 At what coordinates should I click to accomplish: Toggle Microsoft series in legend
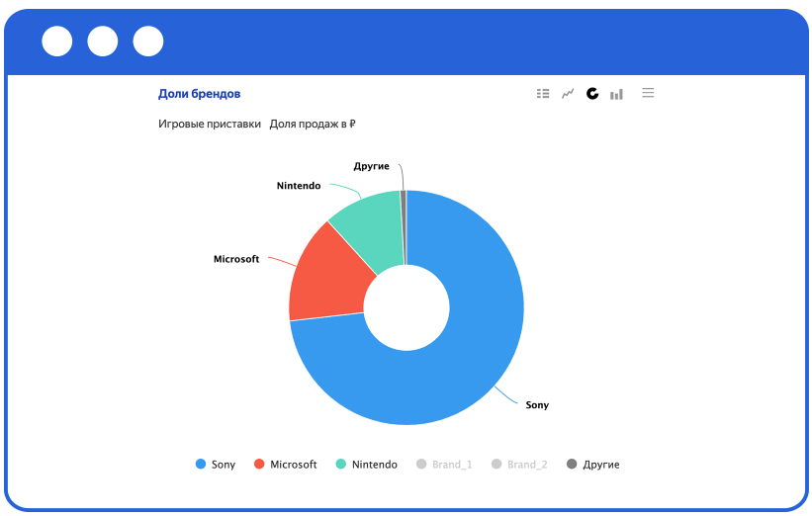[x=286, y=465]
